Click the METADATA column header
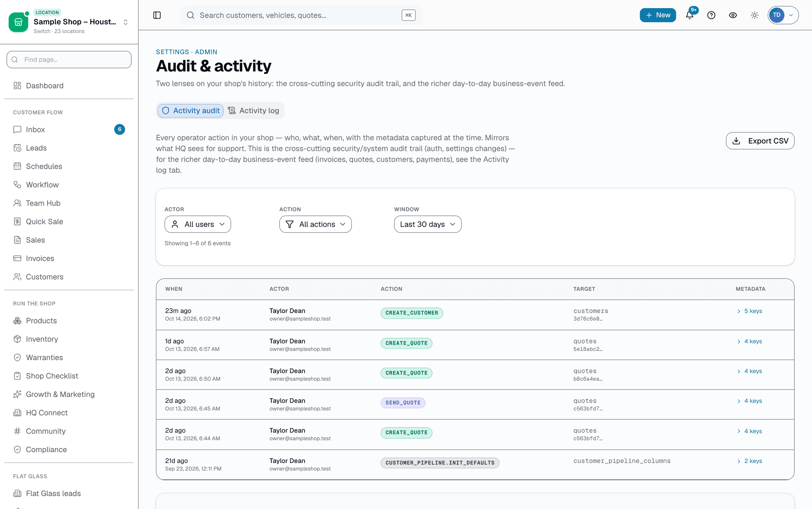Image resolution: width=812 pixels, height=509 pixels. pyautogui.click(x=750, y=289)
